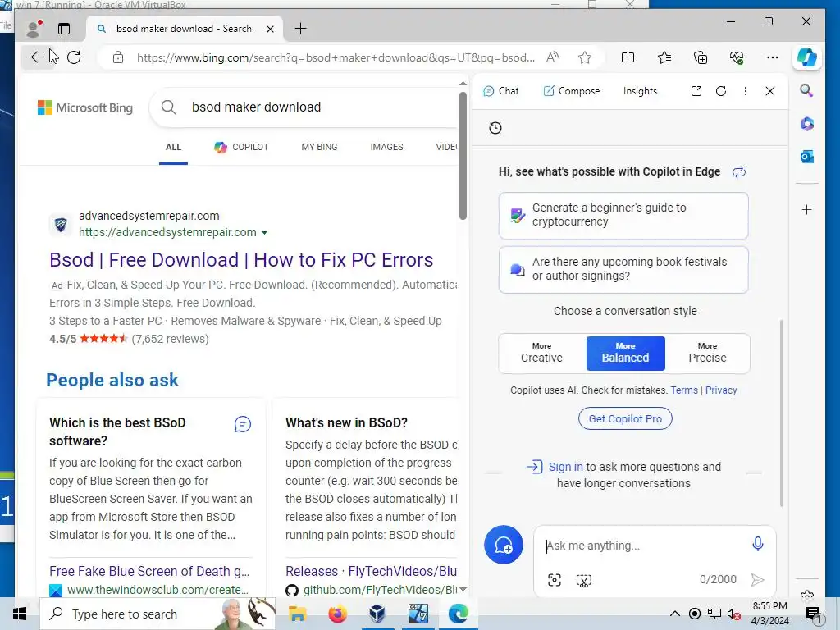Open a new tab with plus button

[x=300, y=29]
